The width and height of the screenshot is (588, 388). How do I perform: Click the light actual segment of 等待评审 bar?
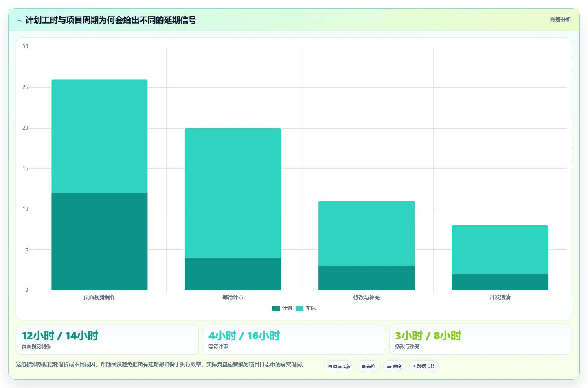[233, 193]
